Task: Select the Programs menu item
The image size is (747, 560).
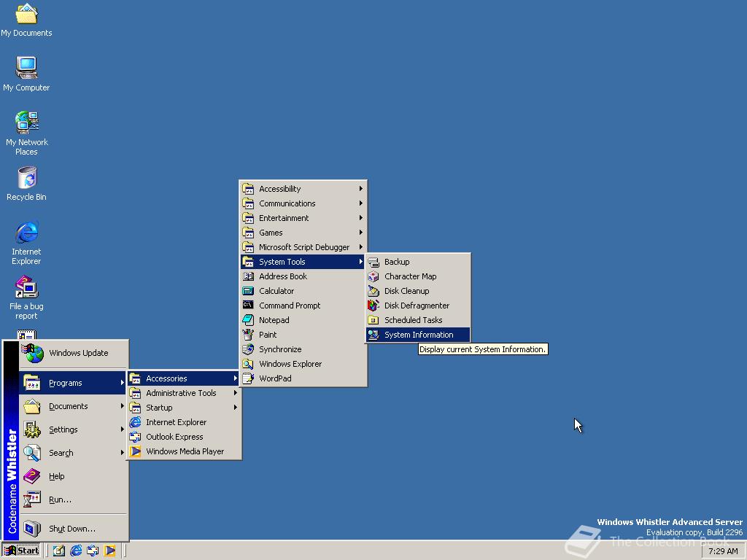Action: point(74,383)
